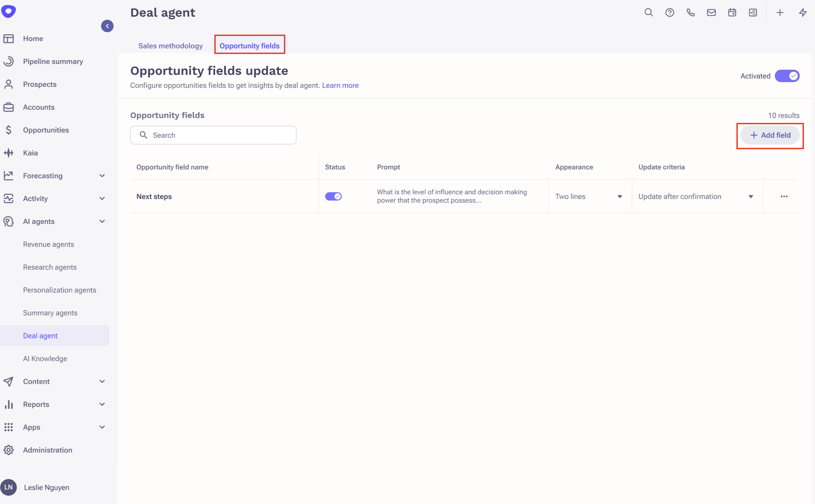Viewport: 815px width, 504px height.
Task: Collapse the sidebar with arrow button
Action: [107, 26]
